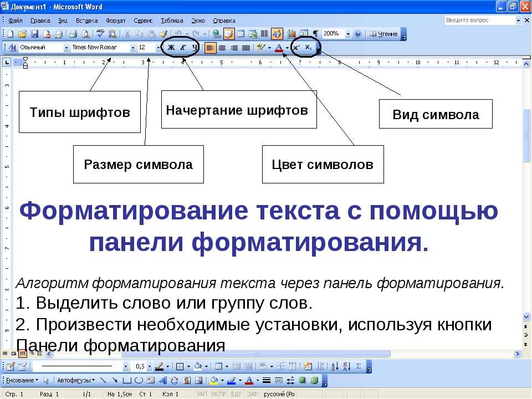Click the Format Painter brush icon
Viewport: 532px width, 399px height.
coord(163,34)
